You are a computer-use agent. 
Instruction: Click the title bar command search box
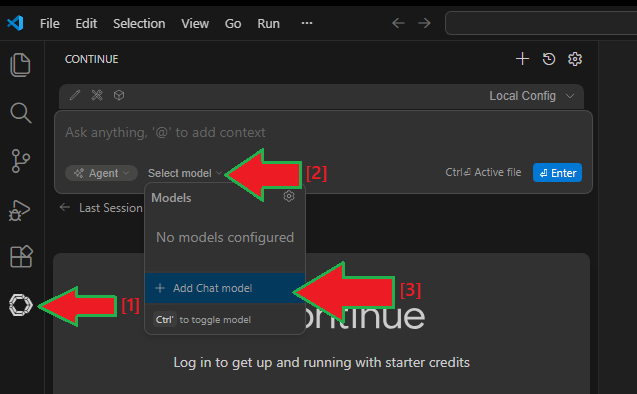(x=541, y=23)
